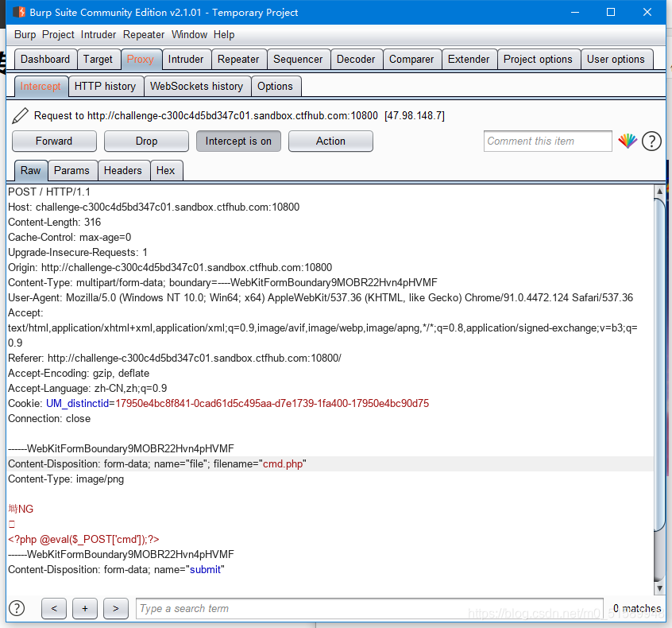Click the bottom-left help question mark icon
672x628 pixels.
17,608
